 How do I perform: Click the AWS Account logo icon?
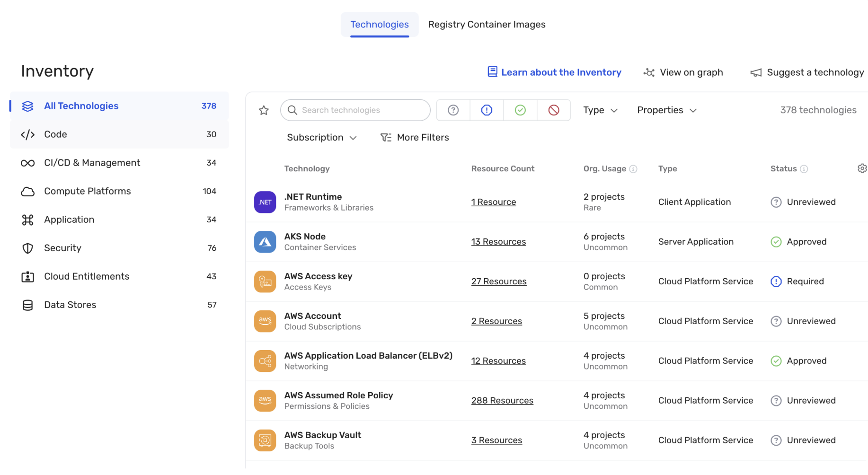[265, 321]
